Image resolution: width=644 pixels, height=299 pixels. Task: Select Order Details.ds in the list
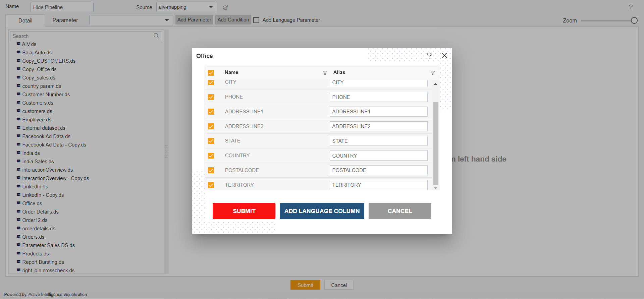coord(40,212)
